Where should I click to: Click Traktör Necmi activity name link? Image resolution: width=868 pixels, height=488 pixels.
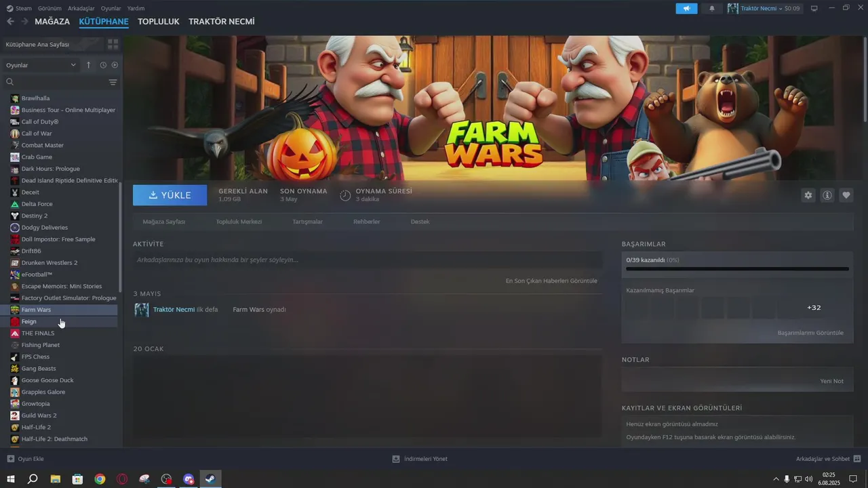pyautogui.click(x=174, y=310)
